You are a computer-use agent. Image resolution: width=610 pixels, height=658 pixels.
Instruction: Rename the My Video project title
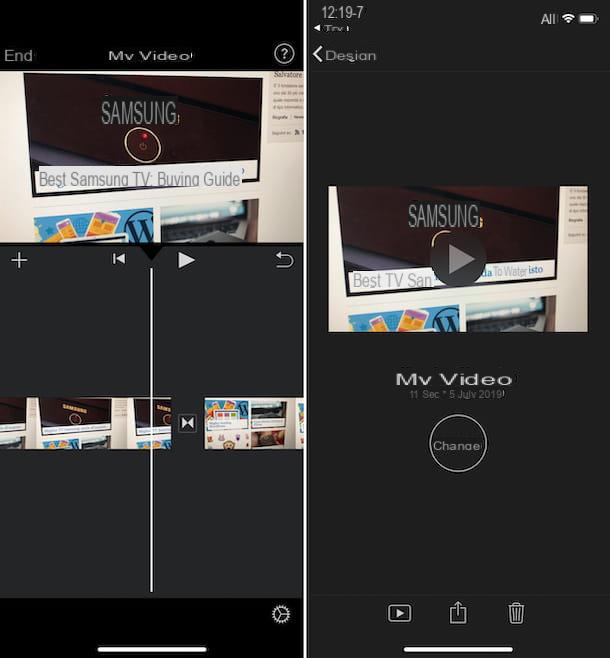click(454, 379)
